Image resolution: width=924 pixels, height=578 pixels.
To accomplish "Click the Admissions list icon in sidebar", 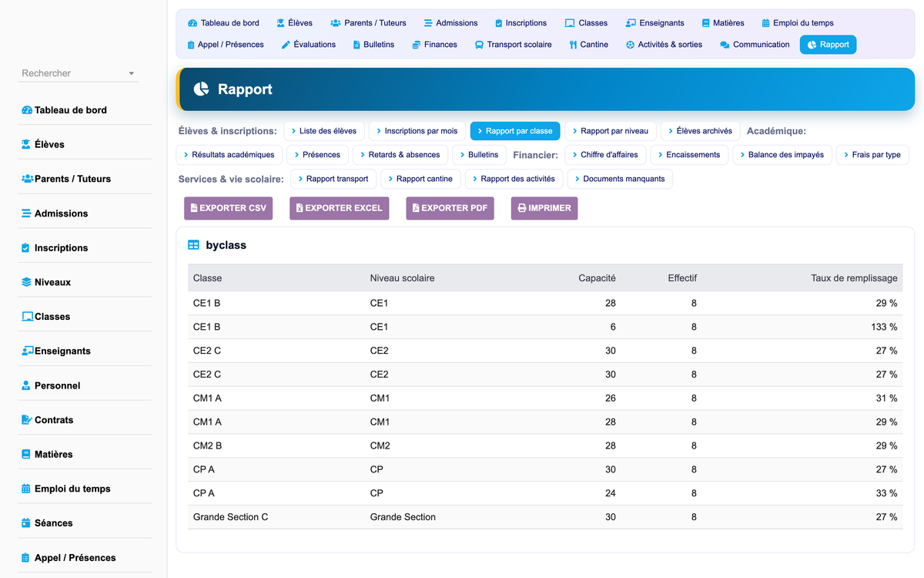I will (27, 213).
